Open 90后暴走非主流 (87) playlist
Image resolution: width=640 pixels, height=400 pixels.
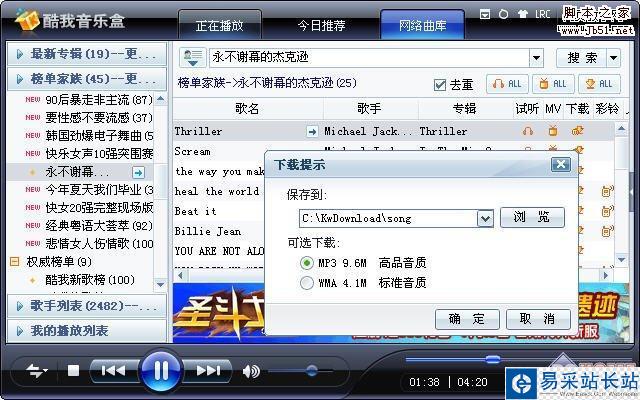click(x=99, y=100)
